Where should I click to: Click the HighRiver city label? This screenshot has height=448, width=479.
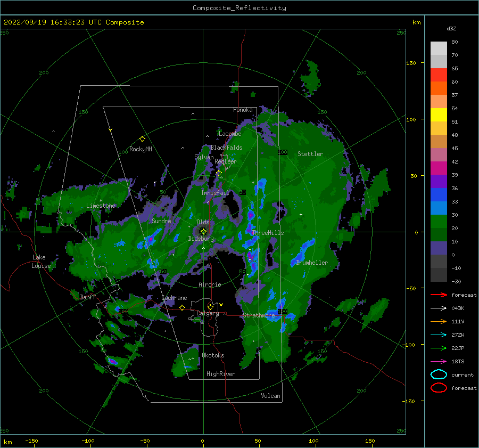(x=221, y=374)
